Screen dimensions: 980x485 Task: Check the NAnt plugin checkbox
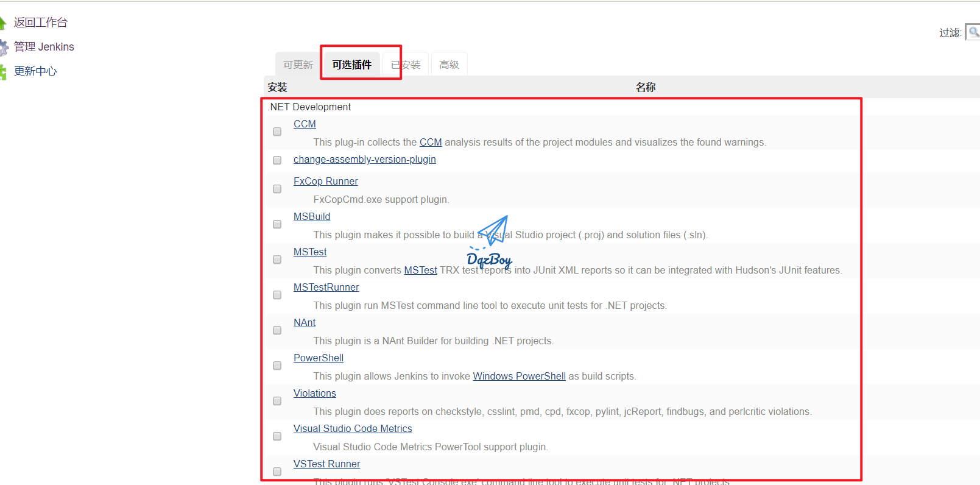(277, 330)
